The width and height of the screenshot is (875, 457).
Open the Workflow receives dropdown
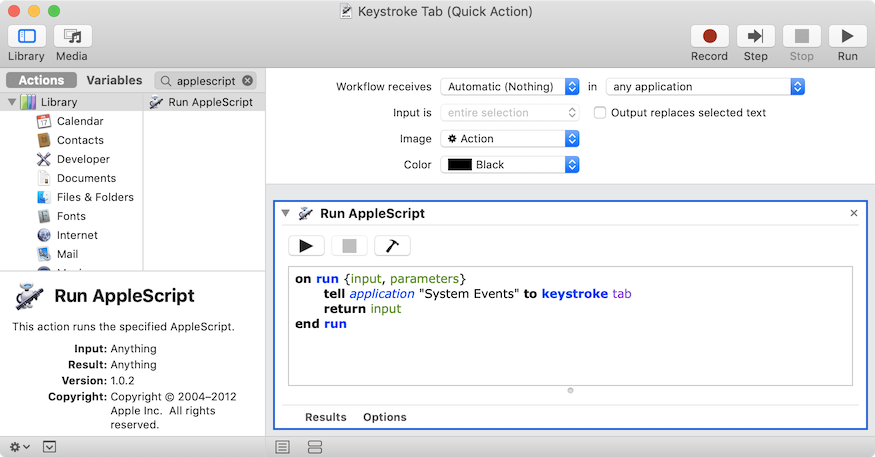click(510, 87)
